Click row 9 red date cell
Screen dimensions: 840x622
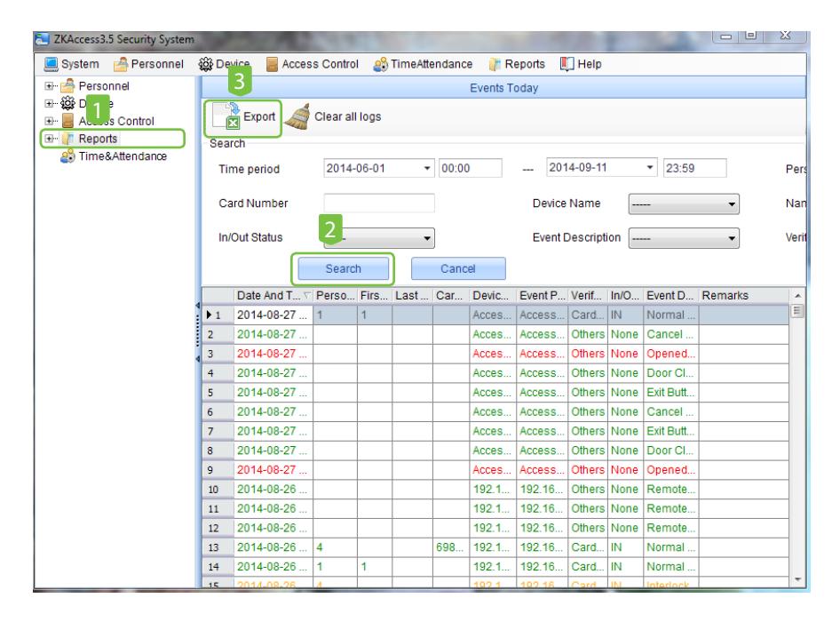tap(273, 470)
